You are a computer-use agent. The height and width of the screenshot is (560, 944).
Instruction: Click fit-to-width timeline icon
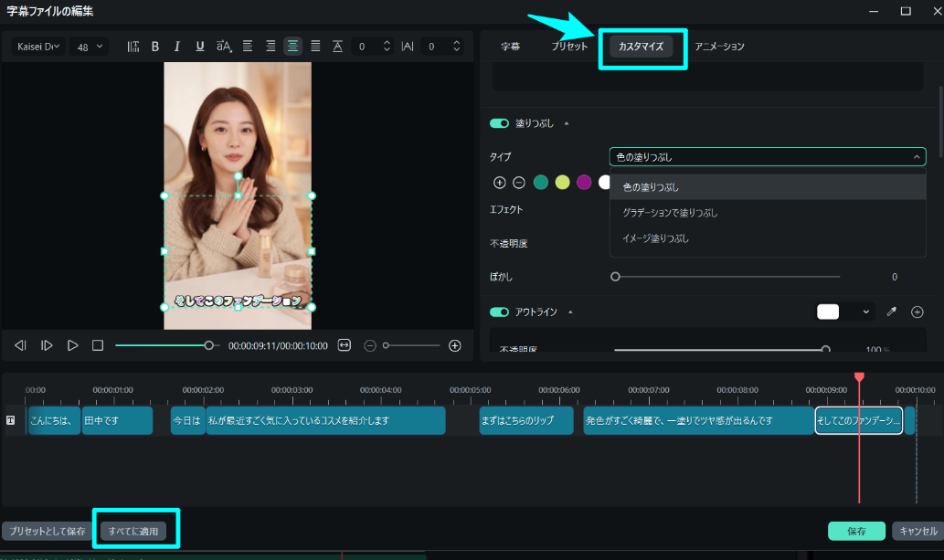(345, 345)
